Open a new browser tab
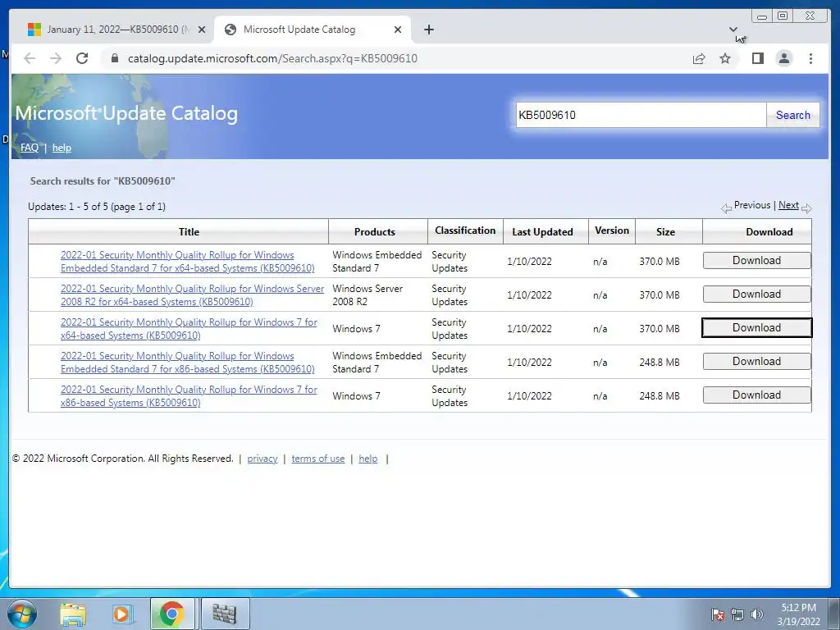The width and height of the screenshot is (840, 630). [x=428, y=30]
